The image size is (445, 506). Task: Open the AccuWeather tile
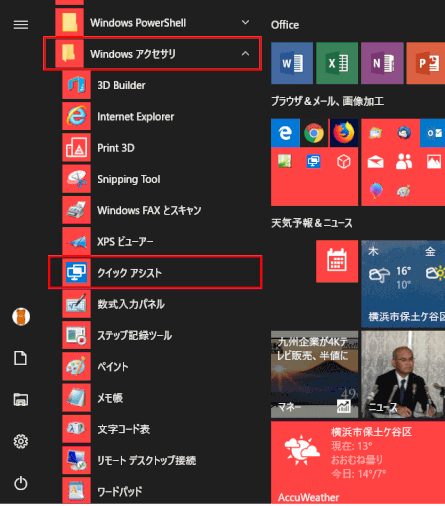point(358,462)
